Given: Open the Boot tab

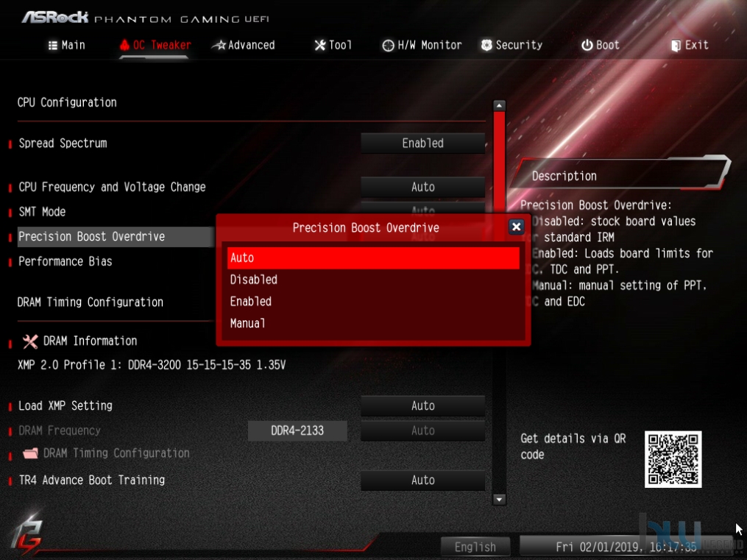Looking at the screenshot, I should tap(601, 45).
